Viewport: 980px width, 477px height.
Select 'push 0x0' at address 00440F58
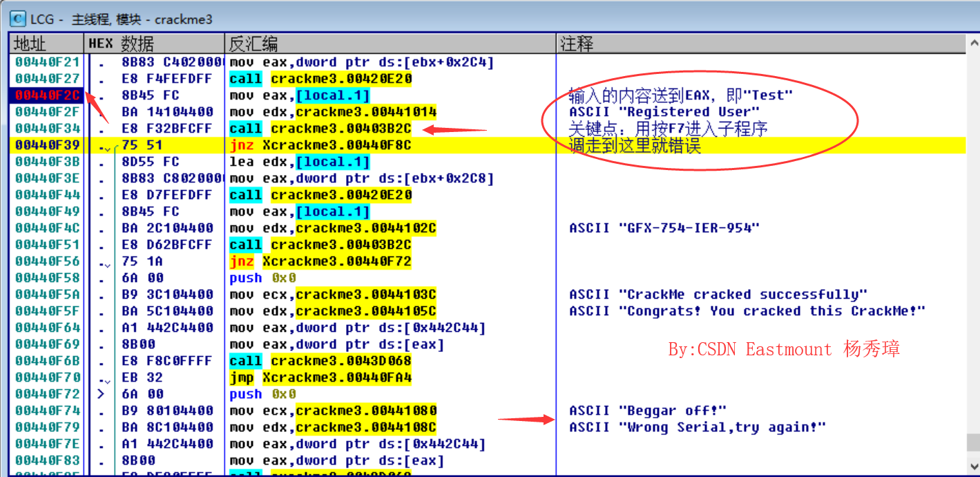tap(262, 278)
